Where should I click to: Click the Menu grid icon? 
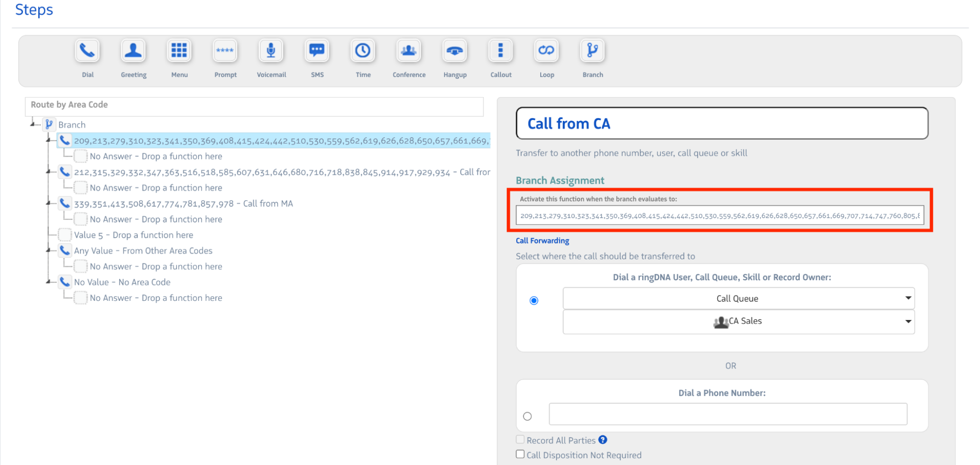[179, 51]
